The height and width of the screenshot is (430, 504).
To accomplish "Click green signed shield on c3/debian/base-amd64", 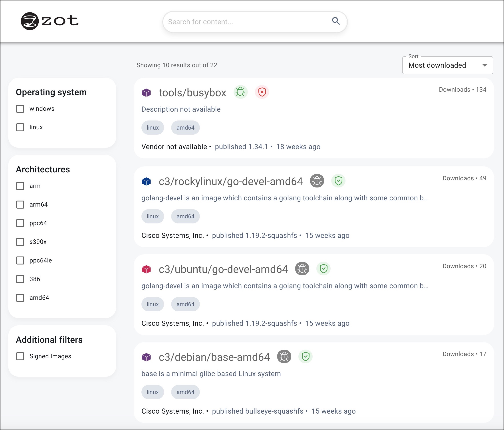I will (305, 357).
